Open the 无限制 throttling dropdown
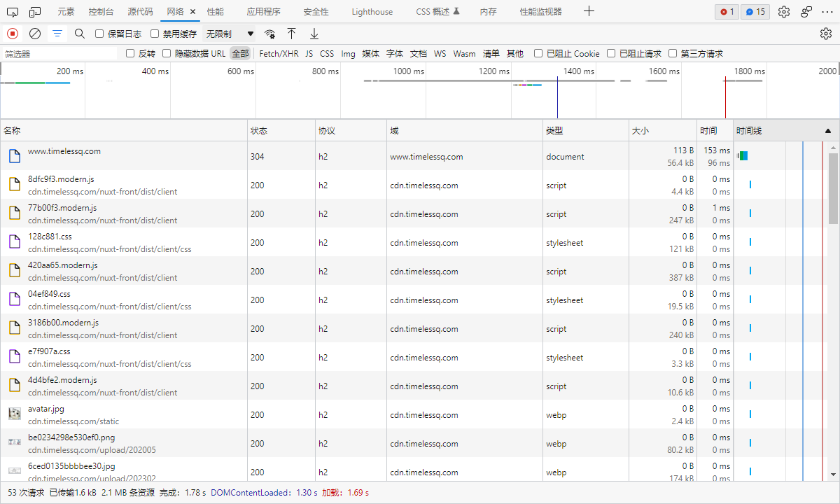840x504 pixels. (x=230, y=34)
